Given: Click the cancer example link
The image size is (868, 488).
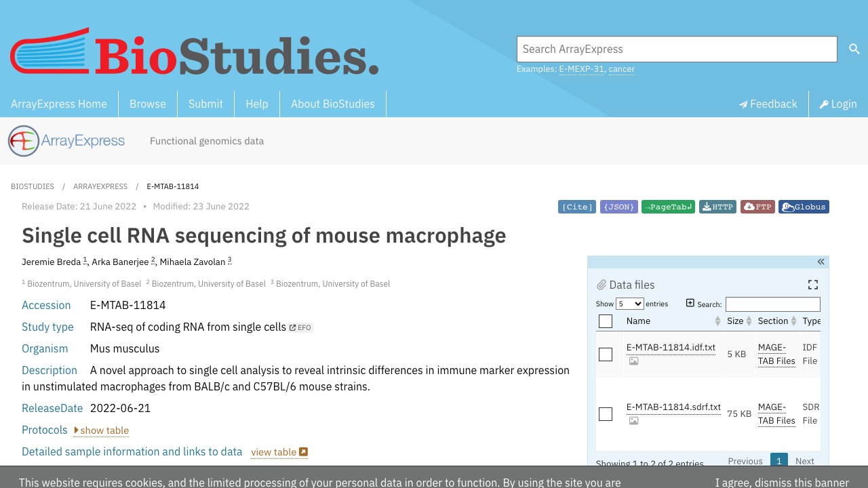Looking at the screenshot, I should 622,69.
